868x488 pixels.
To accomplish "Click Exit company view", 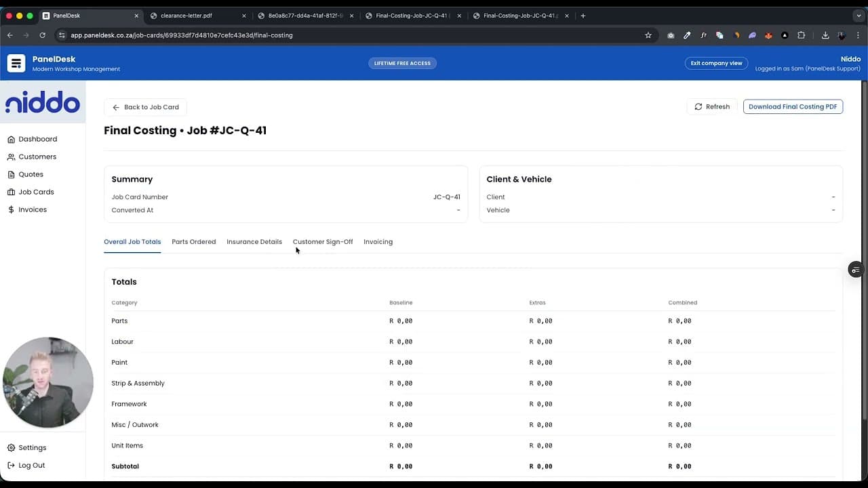I will [716, 63].
